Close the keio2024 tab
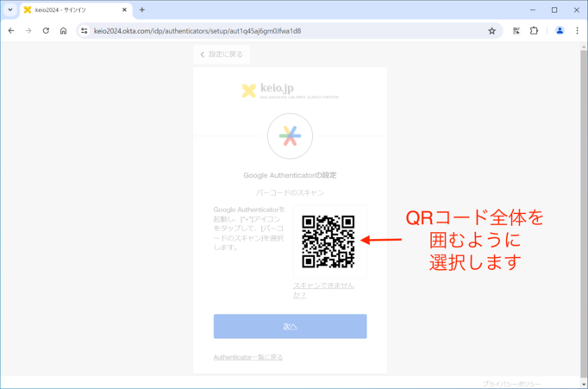Screen dimensions: 588x389 point(123,9)
